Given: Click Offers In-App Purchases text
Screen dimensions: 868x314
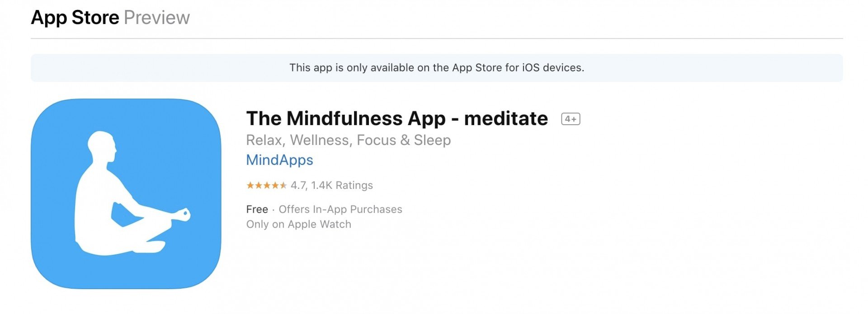Looking at the screenshot, I should coord(340,209).
